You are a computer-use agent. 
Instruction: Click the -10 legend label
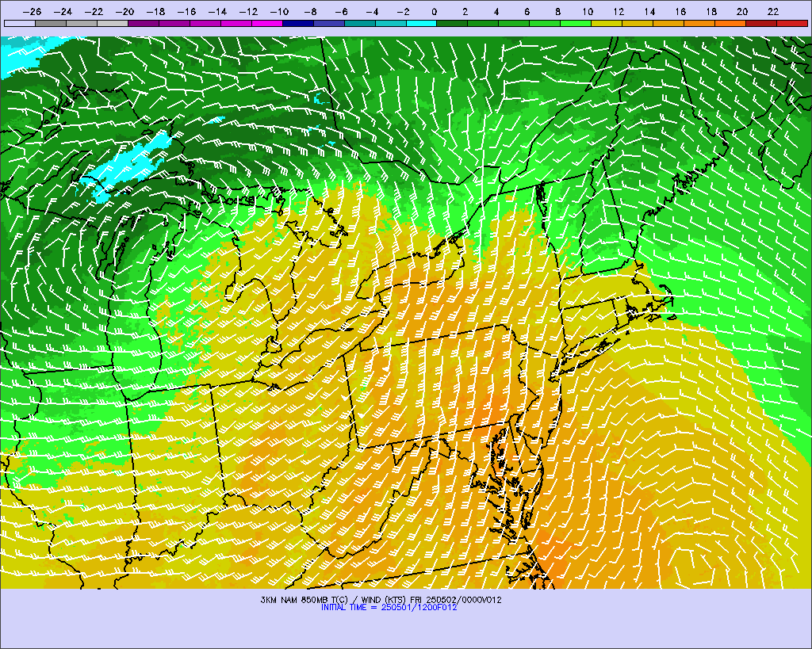[x=279, y=12]
